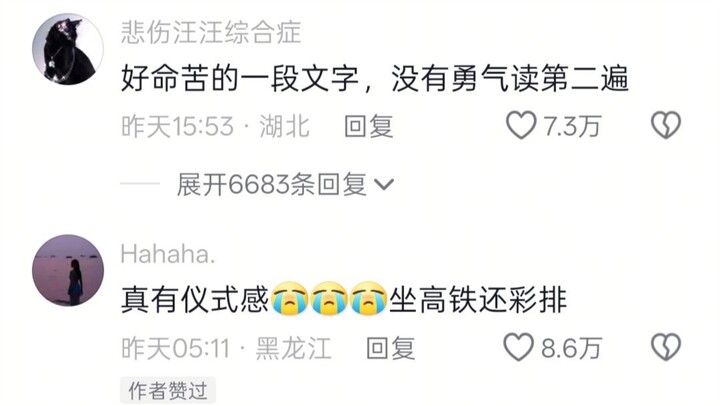
Task: Open username 悲伤汪汪综合症 profile
Action: 211,33
